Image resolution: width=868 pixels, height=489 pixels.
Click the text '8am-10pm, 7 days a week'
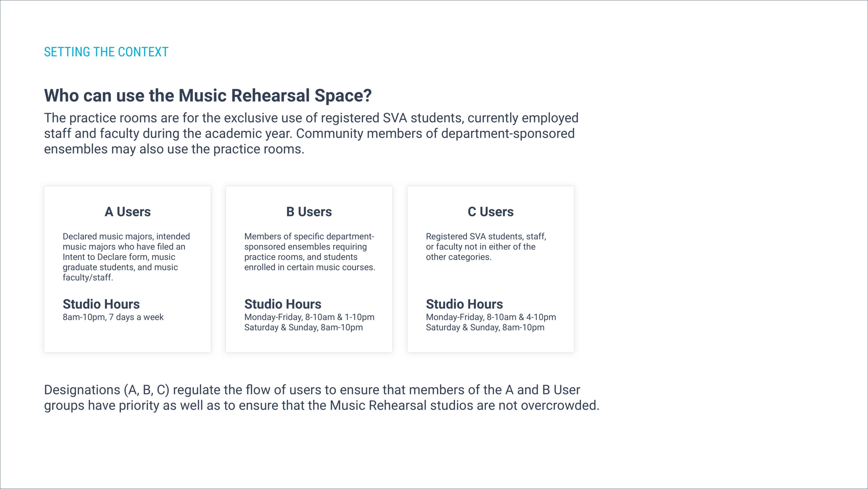(113, 317)
